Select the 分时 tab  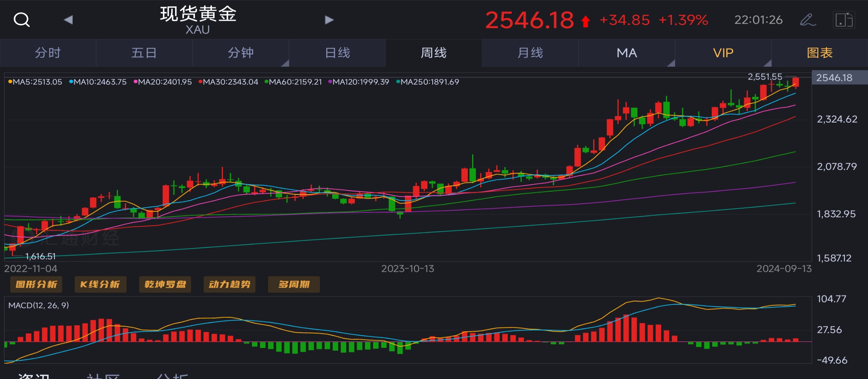[48, 53]
